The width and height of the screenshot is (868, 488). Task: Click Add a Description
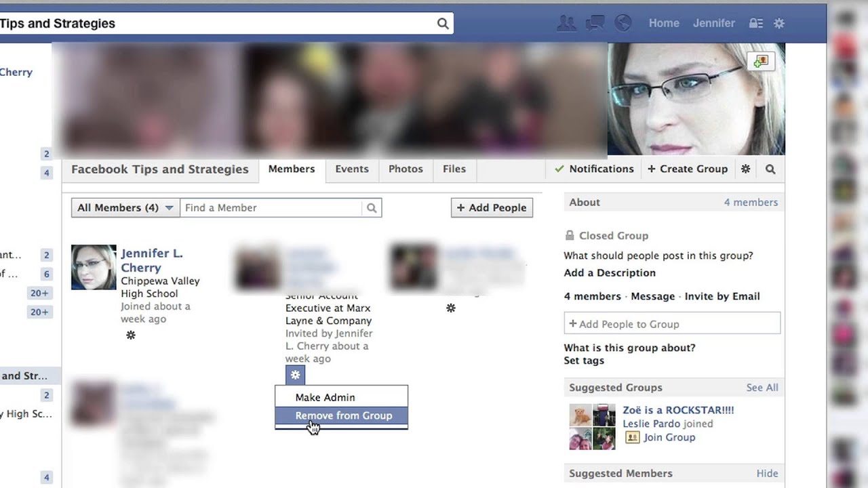[610, 273]
